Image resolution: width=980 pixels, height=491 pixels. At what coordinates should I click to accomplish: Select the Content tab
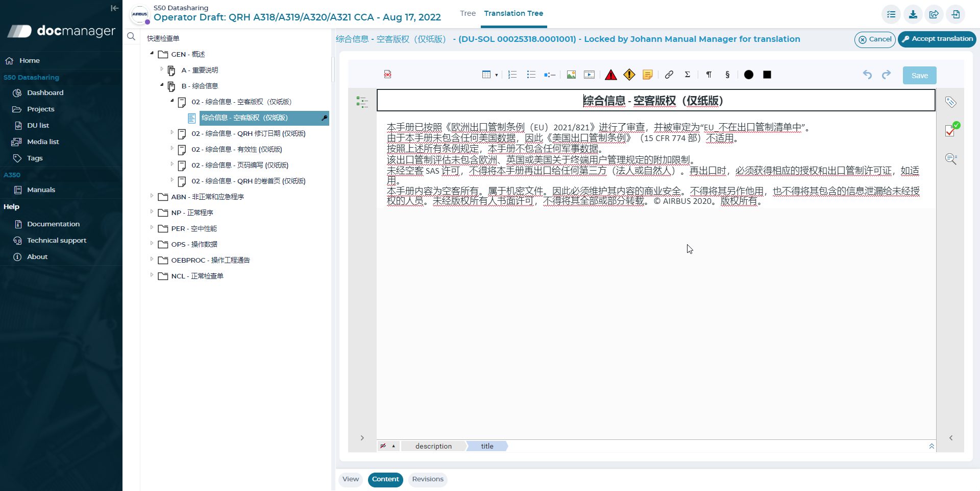(x=385, y=479)
